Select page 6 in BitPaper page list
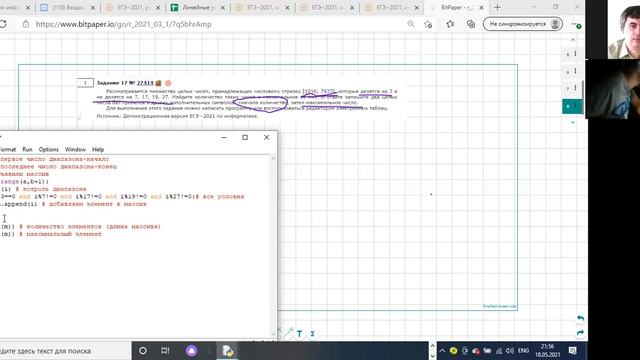640x360 pixels. [x=568, y=71]
